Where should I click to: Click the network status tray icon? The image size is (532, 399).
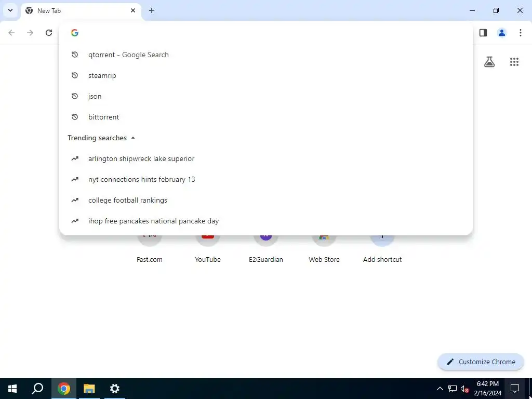pyautogui.click(x=453, y=389)
